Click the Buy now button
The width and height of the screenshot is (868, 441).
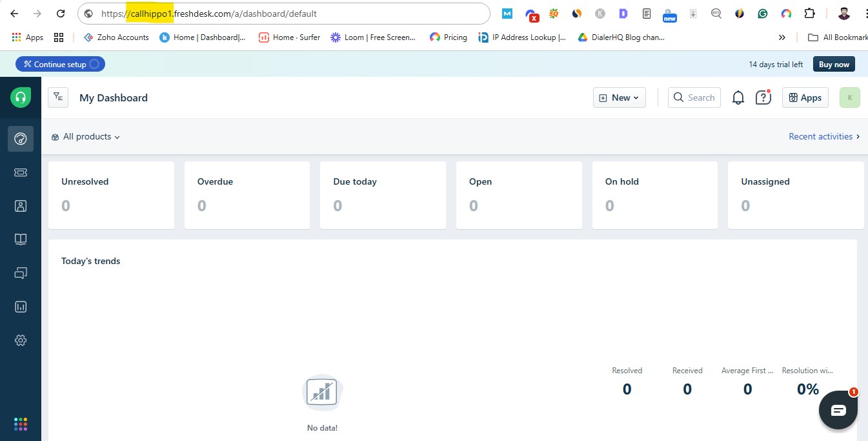tap(834, 64)
